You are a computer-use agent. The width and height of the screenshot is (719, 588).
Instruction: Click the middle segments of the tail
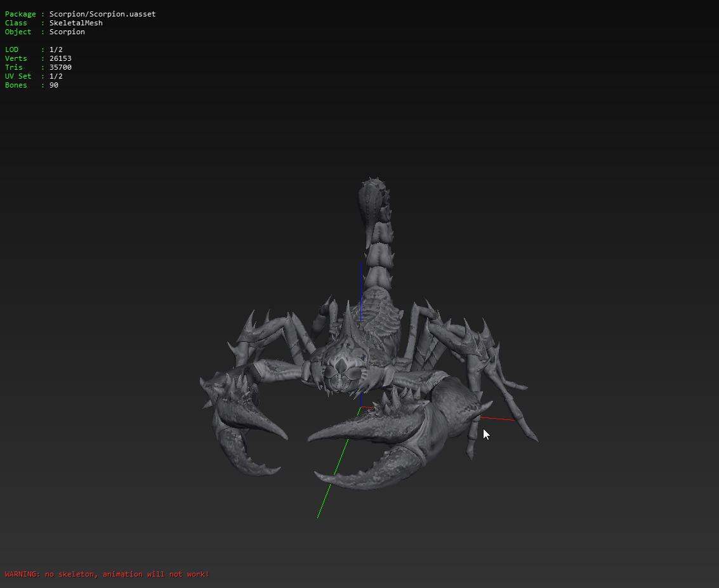point(381,254)
